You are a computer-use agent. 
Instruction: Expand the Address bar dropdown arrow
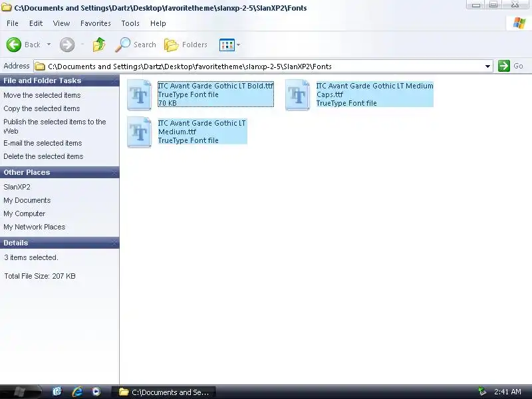pyautogui.click(x=487, y=66)
